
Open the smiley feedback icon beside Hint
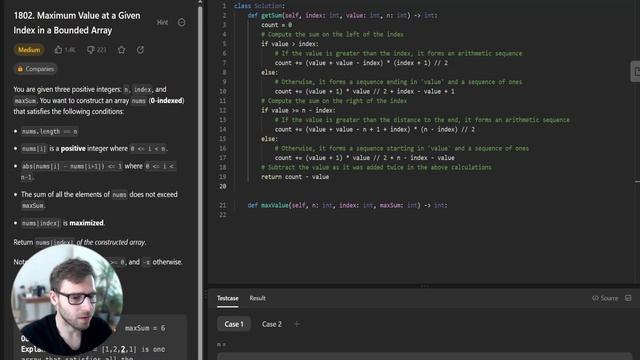coord(182,22)
